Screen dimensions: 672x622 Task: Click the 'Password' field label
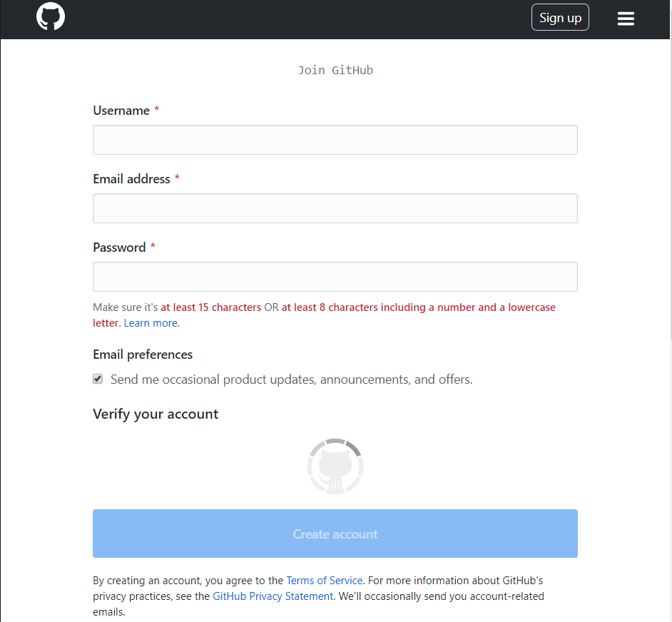pyautogui.click(x=119, y=248)
